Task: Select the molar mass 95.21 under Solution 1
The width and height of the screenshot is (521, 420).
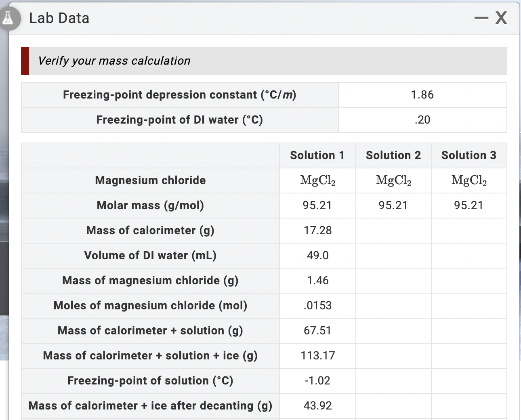Action: click(x=317, y=206)
